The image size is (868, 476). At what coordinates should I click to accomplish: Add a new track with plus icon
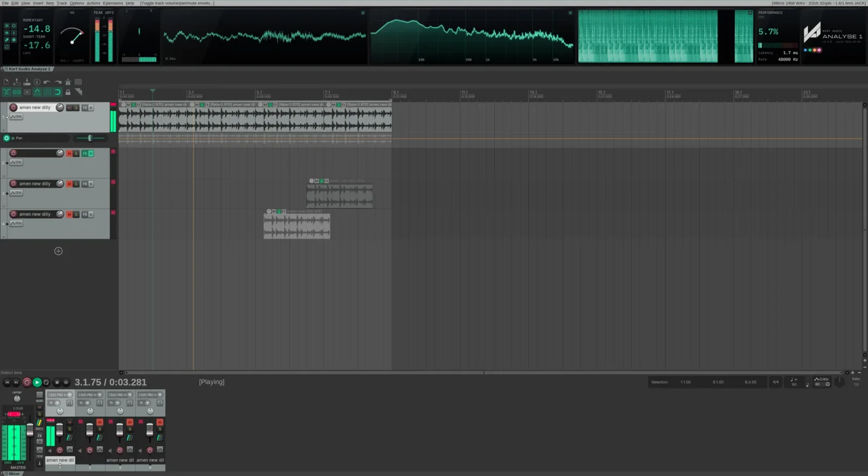(x=59, y=251)
